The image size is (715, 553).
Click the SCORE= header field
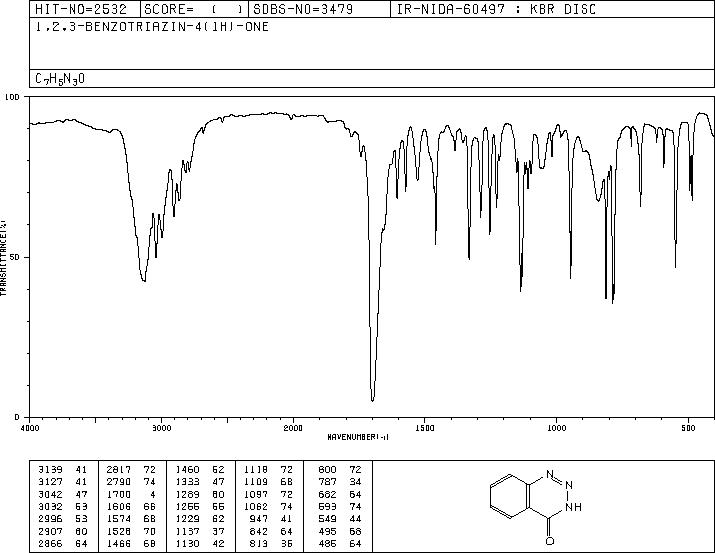pos(194,9)
